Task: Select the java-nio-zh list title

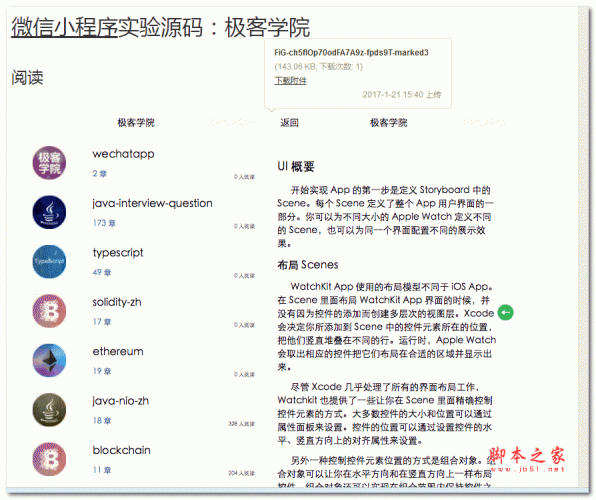Action: point(120,401)
